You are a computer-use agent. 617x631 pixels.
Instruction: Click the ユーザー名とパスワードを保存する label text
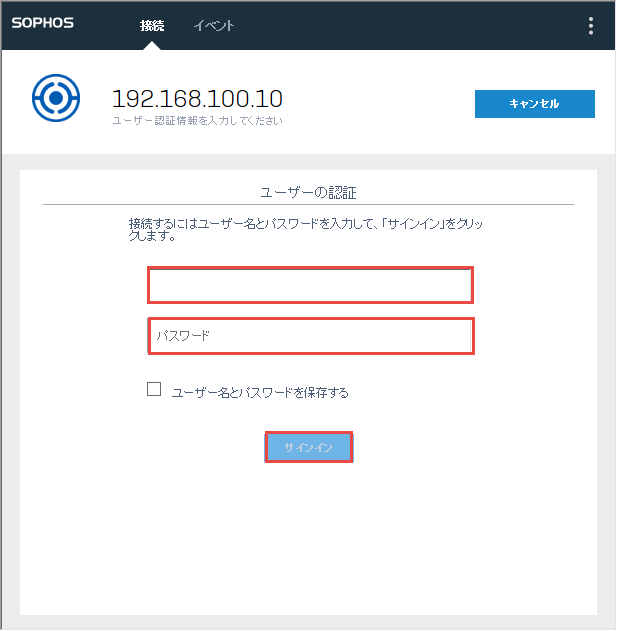click(260, 393)
